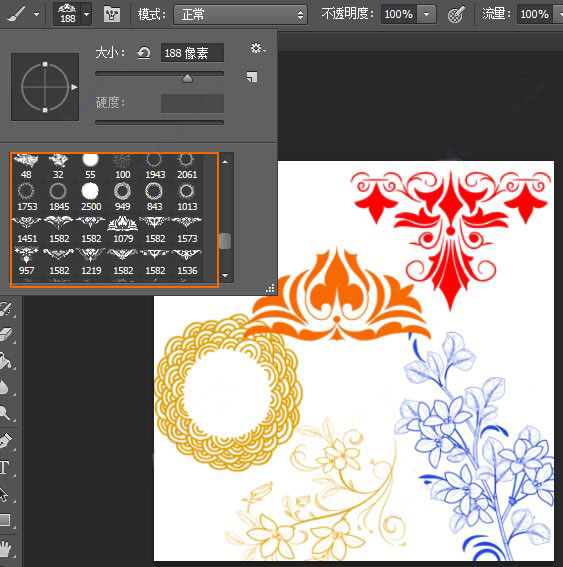563x567 pixels.
Task: Click the 188 像素 size input field
Action: 192,53
